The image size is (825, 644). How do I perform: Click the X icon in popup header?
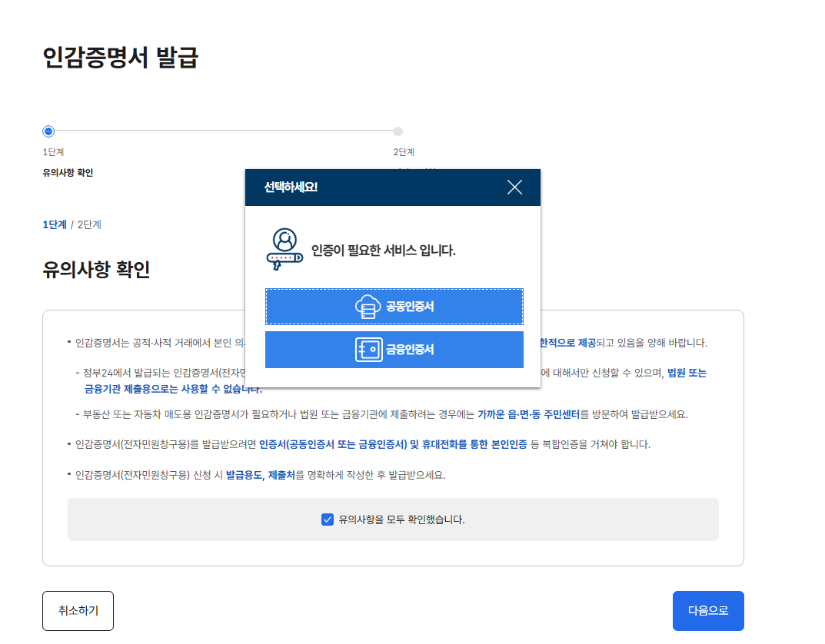(514, 187)
